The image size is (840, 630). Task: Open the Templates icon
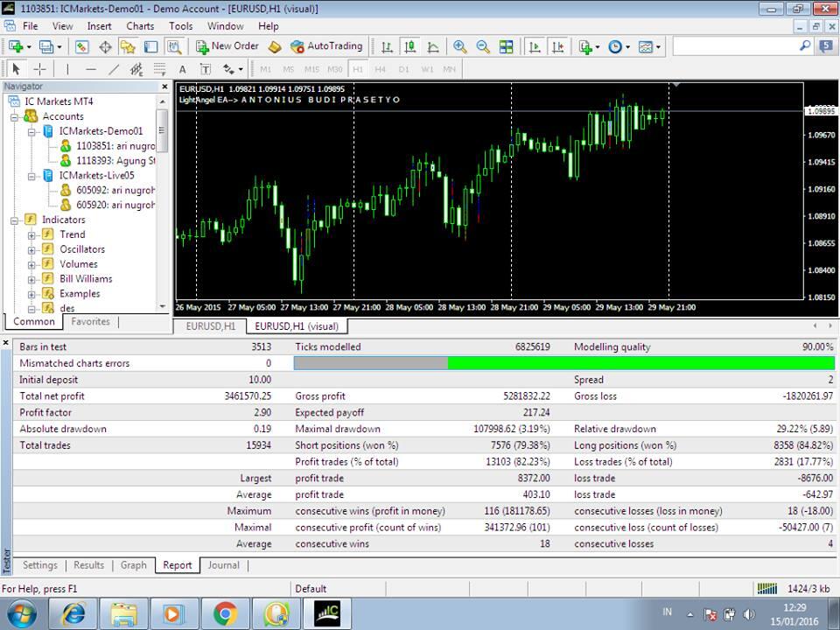(646, 47)
